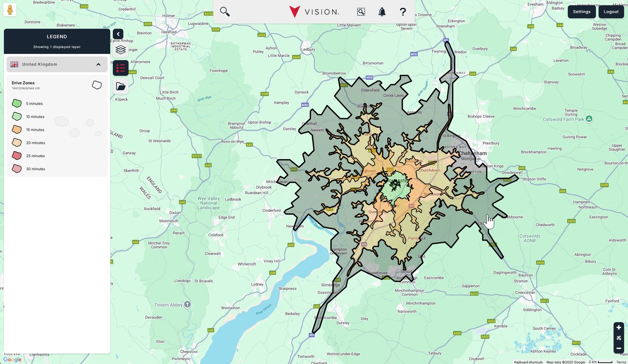Open the Terms link
The width and height of the screenshot is (628, 364).
(621, 362)
